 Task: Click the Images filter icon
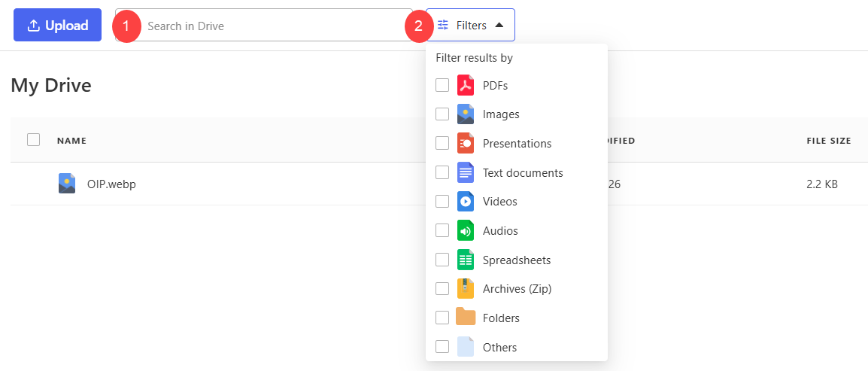(466, 114)
